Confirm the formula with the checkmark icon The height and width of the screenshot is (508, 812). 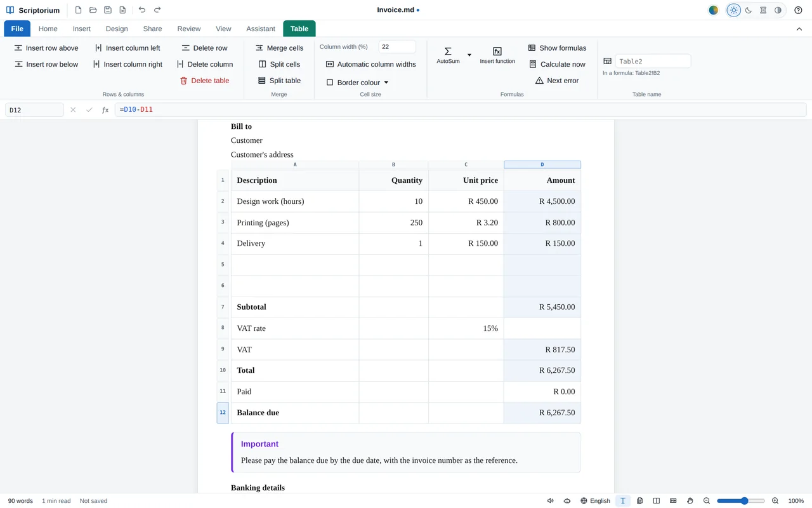pos(89,110)
